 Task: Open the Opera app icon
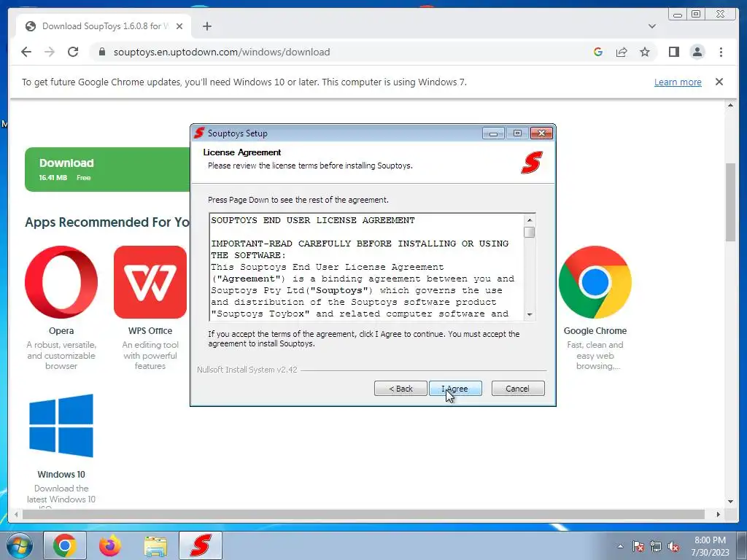(61, 282)
